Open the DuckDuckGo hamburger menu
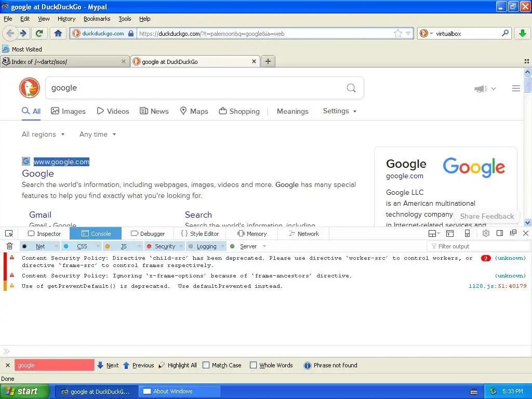The height and width of the screenshot is (399, 532). tap(516, 88)
